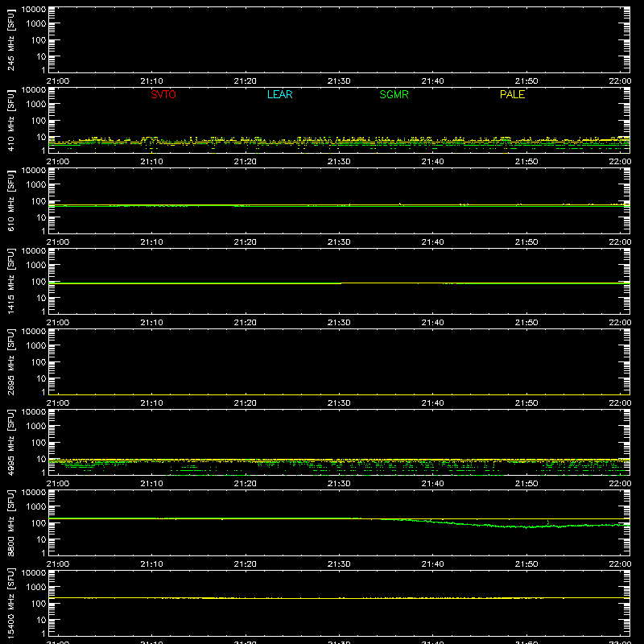
Task: Select the 610 MHz [SFU] axis title
Action: pos(10,200)
